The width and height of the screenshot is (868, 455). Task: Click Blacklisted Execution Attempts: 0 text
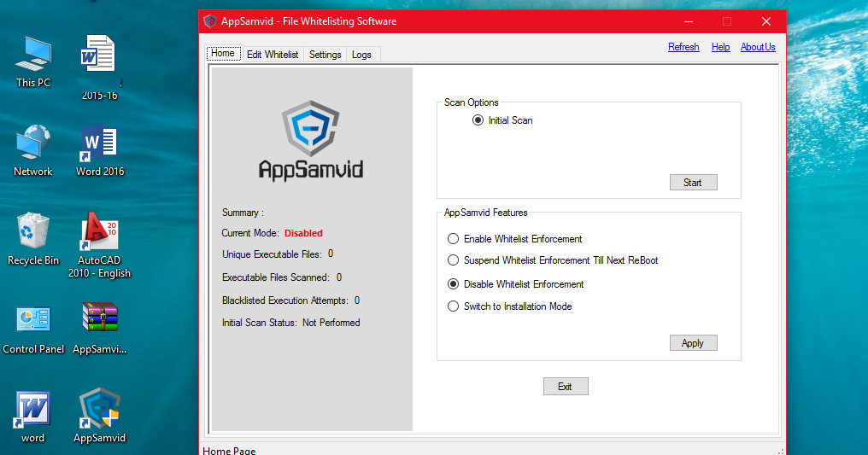(290, 300)
